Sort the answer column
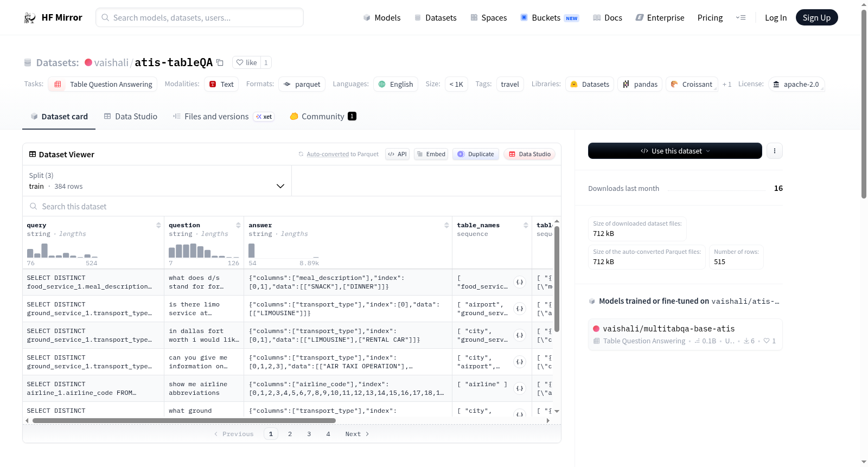Image resolution: width=868 pixels, height=467 pixels. pos(446,225)
